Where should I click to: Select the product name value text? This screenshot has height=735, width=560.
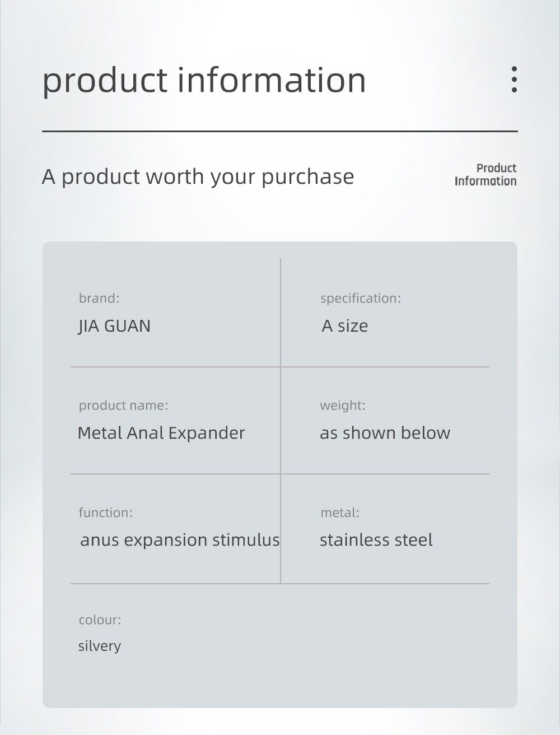161,432
